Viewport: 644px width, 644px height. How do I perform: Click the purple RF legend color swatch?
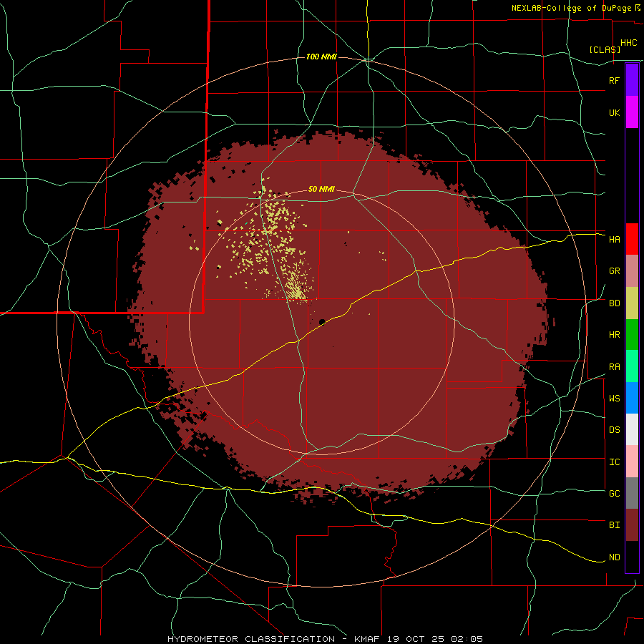tap(632, 80)
